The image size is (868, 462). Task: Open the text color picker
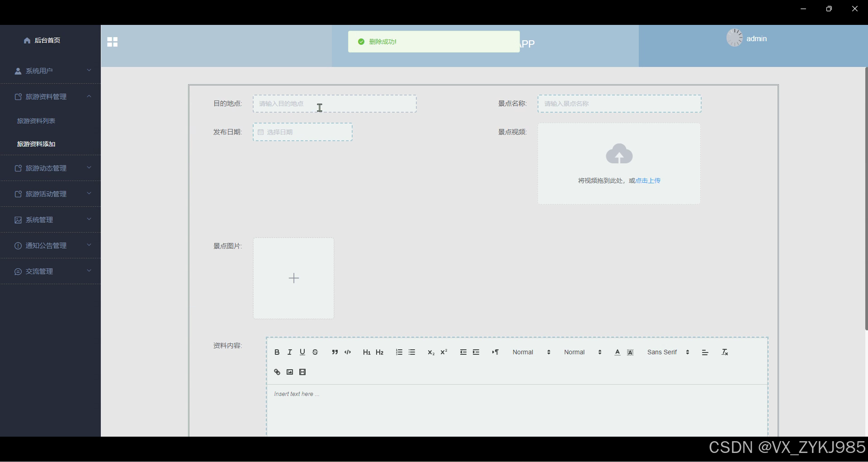(618, 352)
